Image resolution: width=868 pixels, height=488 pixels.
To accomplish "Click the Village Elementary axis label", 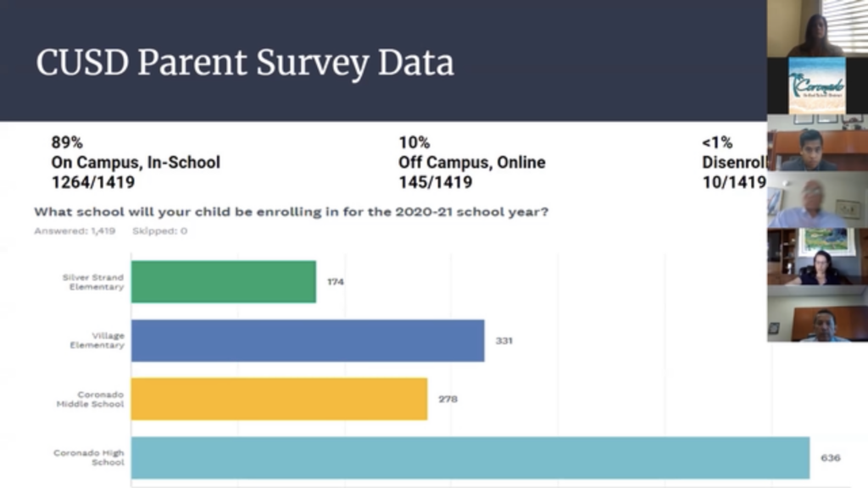I will (97, 341).
